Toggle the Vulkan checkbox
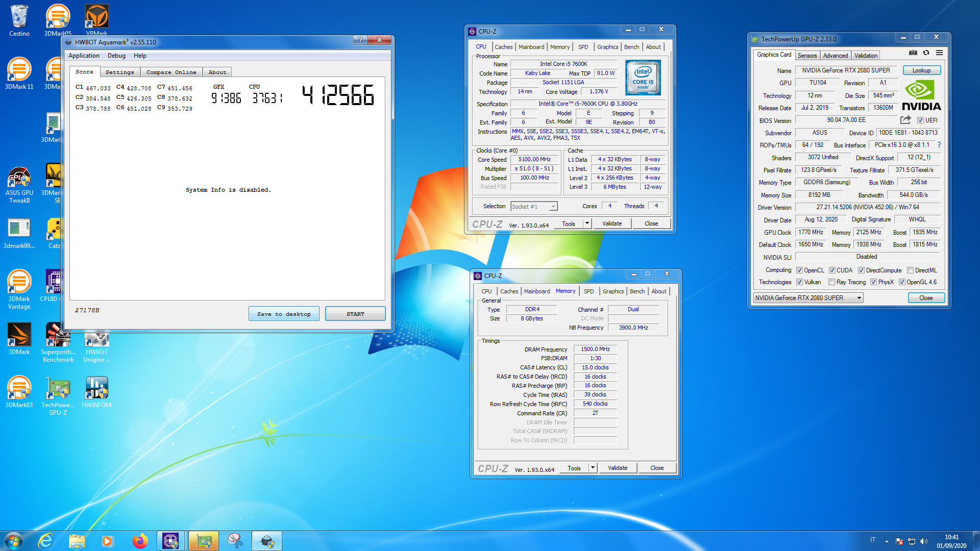The height and width of the screenshot is (551, 980). point(799,282)
